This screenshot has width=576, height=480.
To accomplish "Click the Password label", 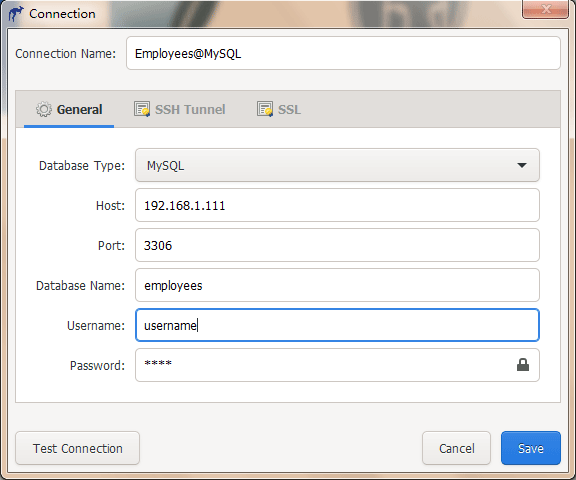I will click(x=97, y=365).
